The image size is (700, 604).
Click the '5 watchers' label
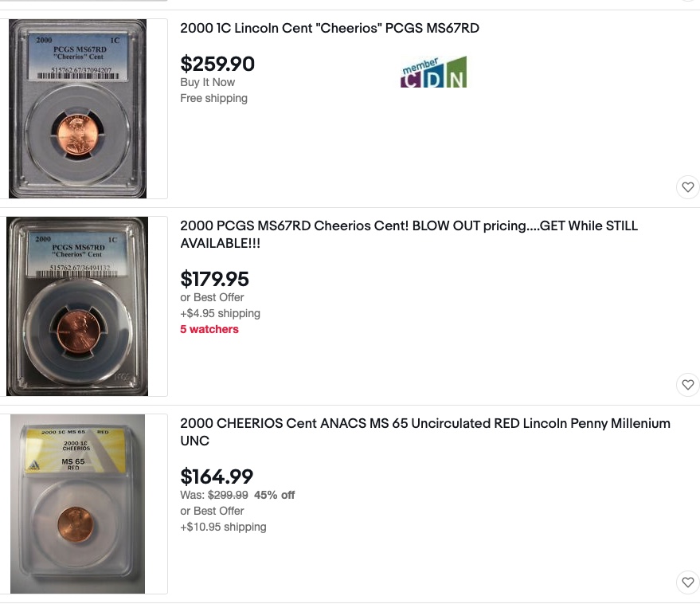209,329
